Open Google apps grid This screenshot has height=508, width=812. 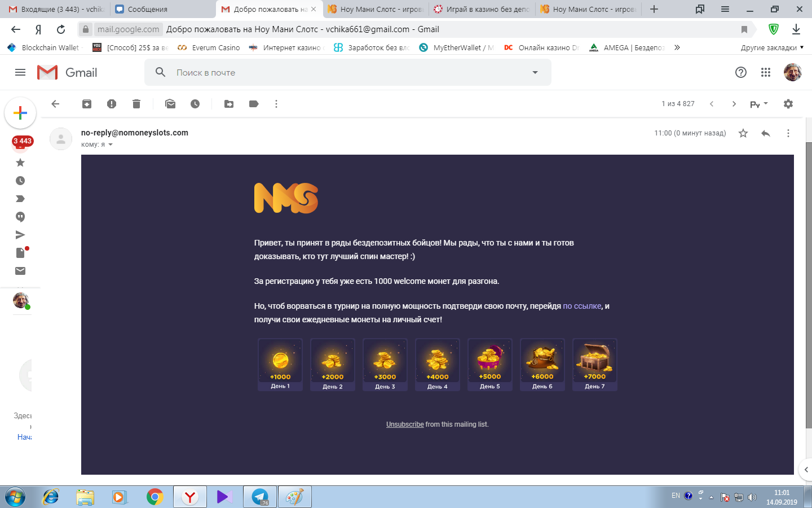[766, 72]
